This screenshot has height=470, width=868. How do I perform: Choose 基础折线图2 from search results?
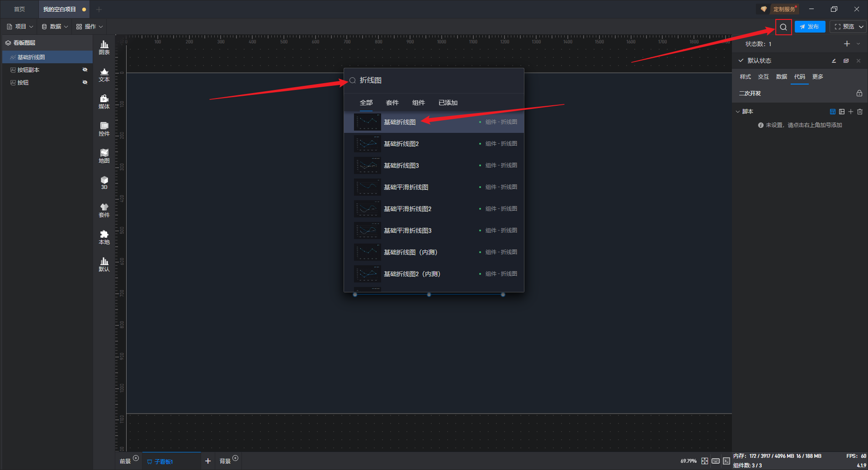point(434,144)
